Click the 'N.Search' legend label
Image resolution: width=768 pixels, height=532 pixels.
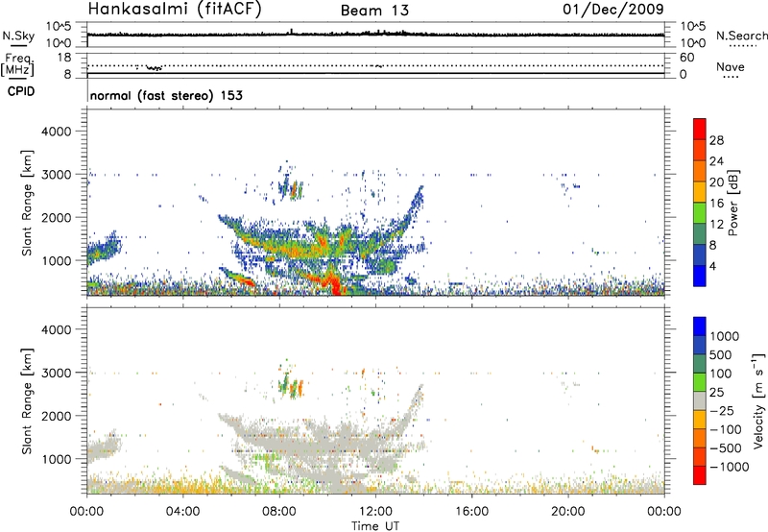pos(741,36)
